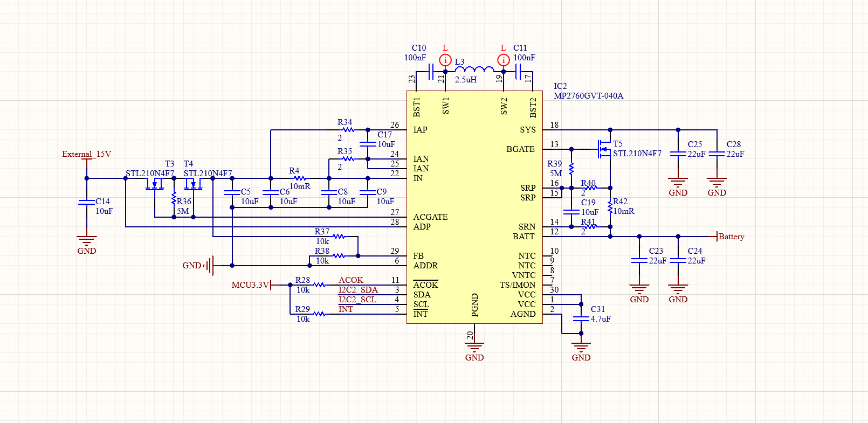Viewport: 868px width, 423px height.
Task: Click the SYS pin name
Action: (x=528, y=130)
